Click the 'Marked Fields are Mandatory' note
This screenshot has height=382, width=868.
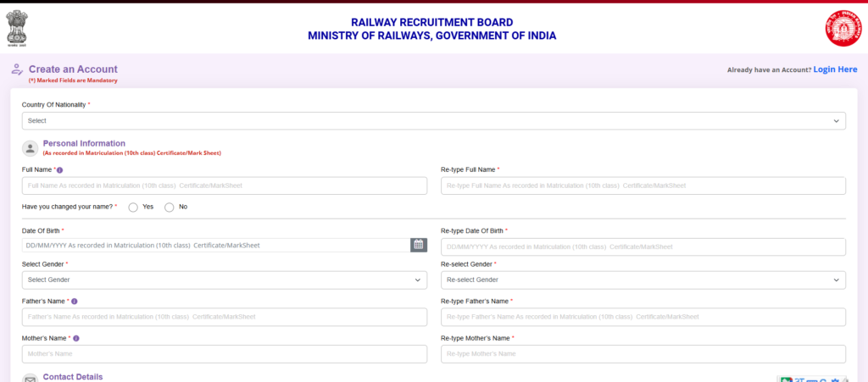click(73, 80)
